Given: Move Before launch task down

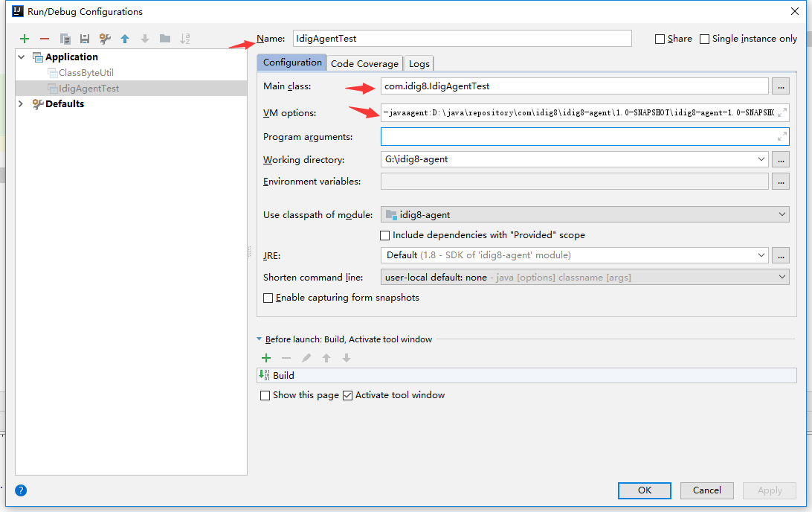Looking at the screenshot, I should tap(347, 358).
